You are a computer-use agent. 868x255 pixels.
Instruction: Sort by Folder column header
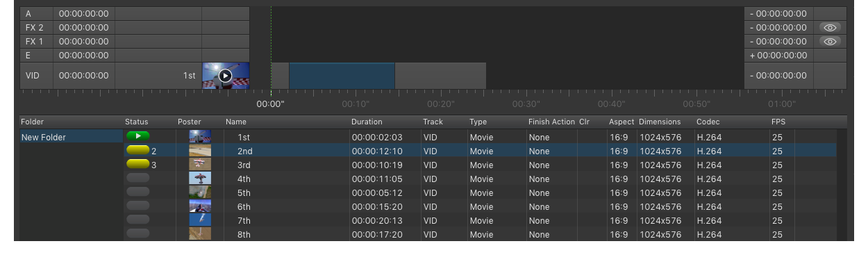tap(32, 122)
